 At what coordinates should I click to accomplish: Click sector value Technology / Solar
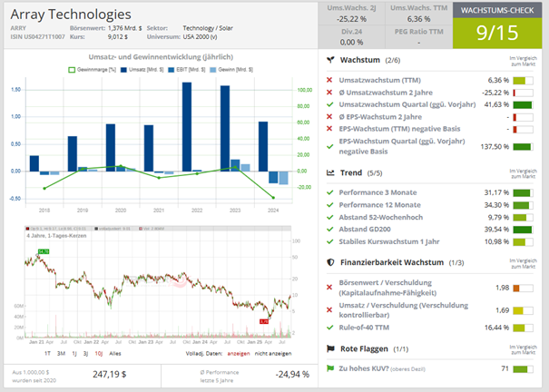(x=208, y=28)
